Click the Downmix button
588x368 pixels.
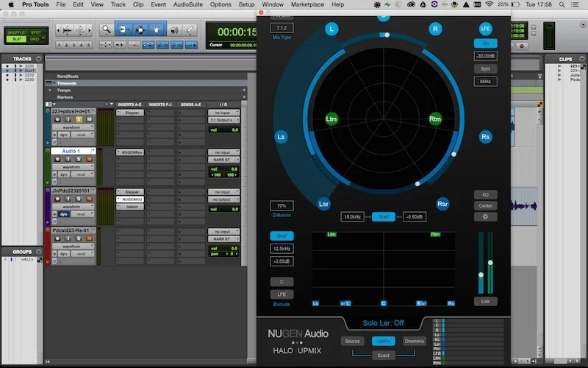point(415,341)
